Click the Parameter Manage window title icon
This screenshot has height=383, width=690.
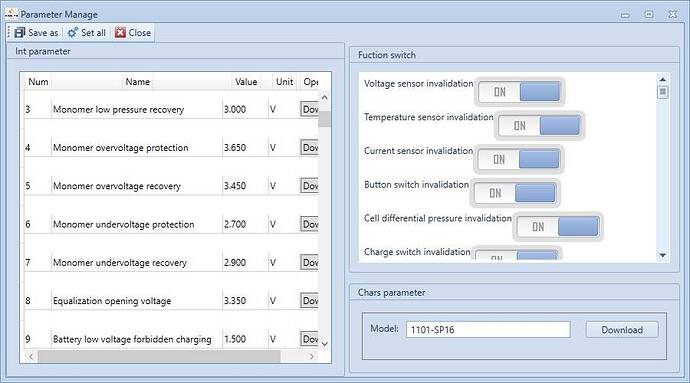[x=11, y=14]
